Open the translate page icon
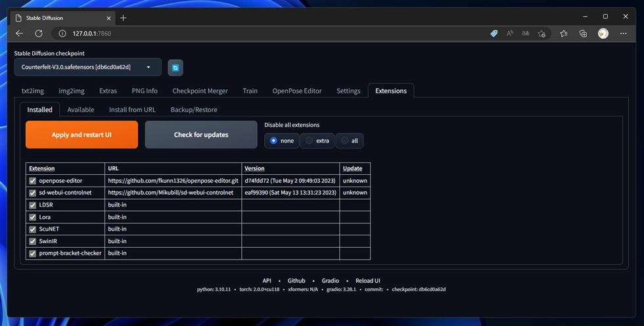The height and width of the screenshot is (326, 644). [525, 34]
